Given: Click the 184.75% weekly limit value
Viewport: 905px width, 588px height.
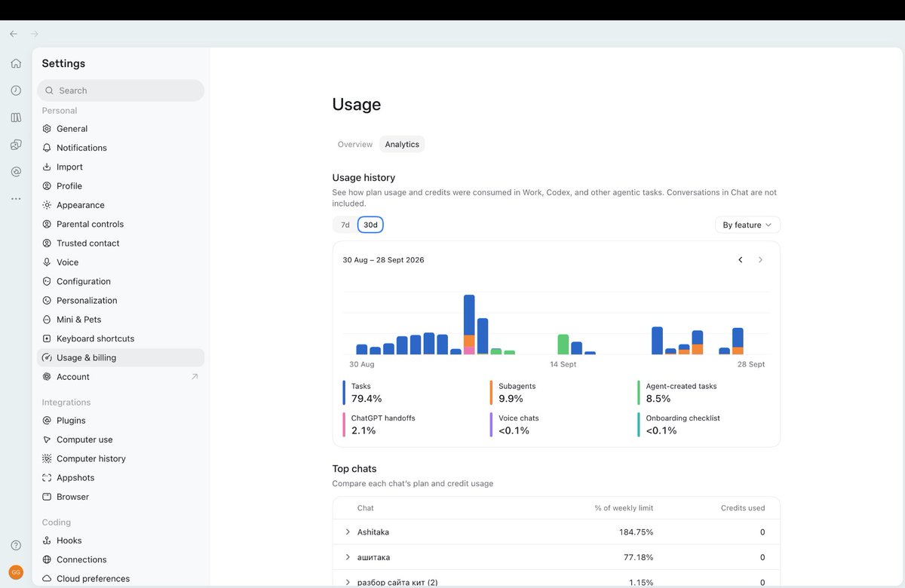Looking at the screenshot, I should [634, 532].
